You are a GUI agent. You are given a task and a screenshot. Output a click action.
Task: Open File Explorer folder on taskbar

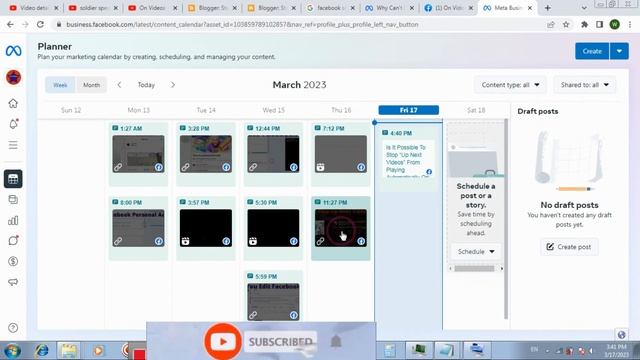[x=69, y=351]
